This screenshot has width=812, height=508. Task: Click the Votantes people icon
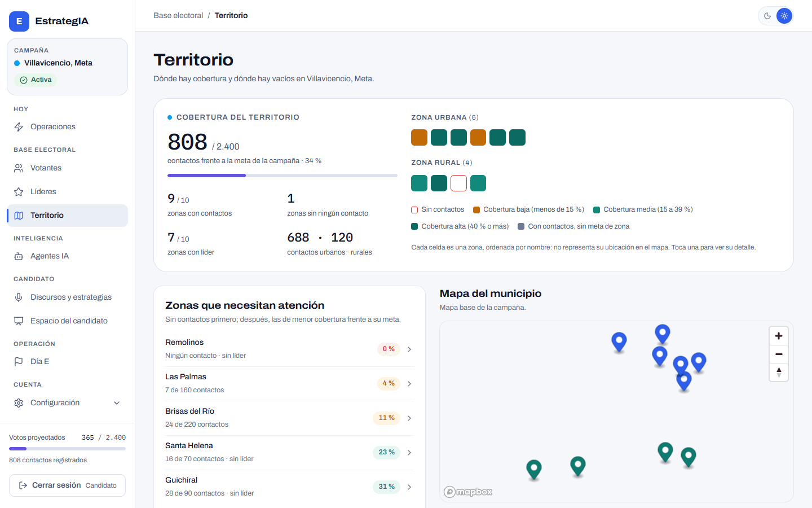coord(19,168)
